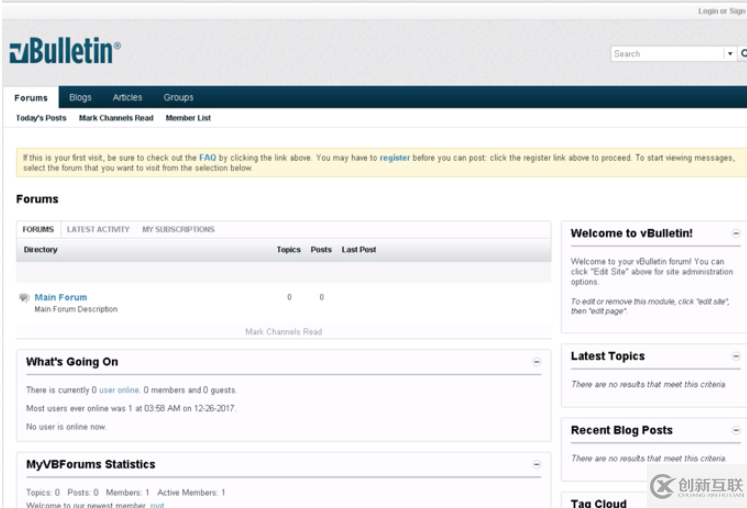Click the vBulletin logo
Image resolution: width=747 pixels, height=508 pixels.
click(65, 51)
